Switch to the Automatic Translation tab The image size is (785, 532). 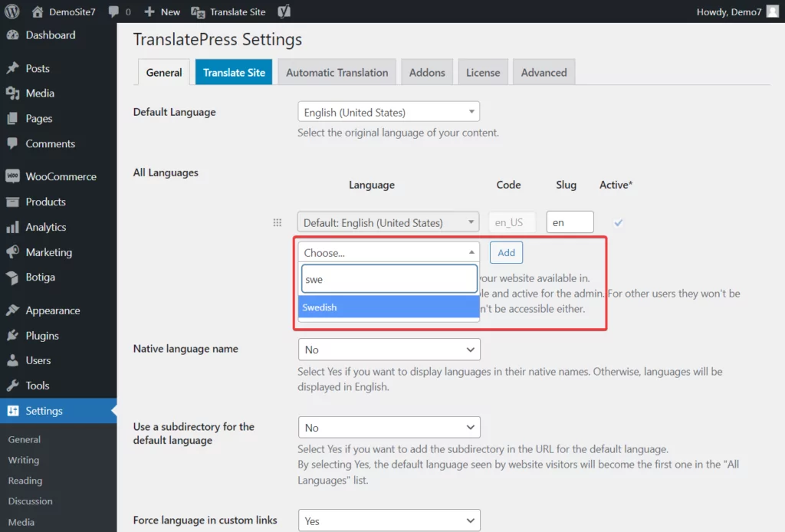tap(337, 73)
